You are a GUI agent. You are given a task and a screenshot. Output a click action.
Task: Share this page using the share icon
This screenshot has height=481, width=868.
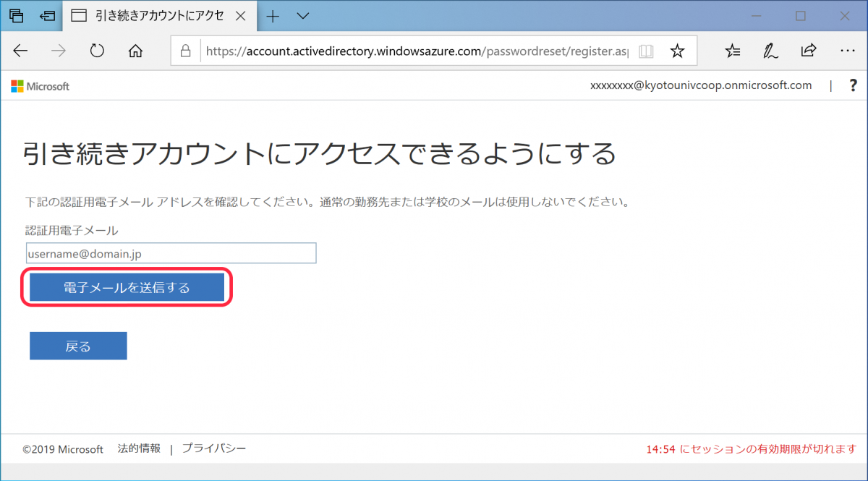pyautogui.click(x=808, y=51)
